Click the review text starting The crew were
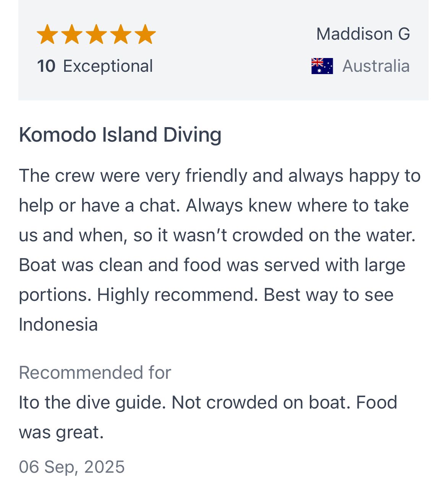The width and height of the screenshot is (447, 504). (x=220, y=250)
